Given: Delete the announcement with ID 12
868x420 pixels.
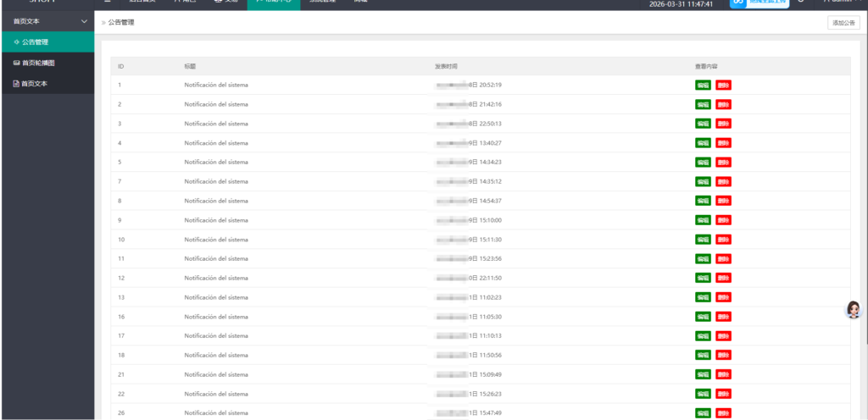Looking at the screenshot, I should point(723,278).
